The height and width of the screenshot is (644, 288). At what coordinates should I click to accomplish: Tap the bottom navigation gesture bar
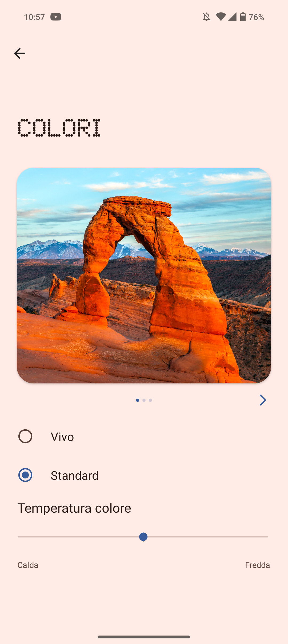click(144, 637)
